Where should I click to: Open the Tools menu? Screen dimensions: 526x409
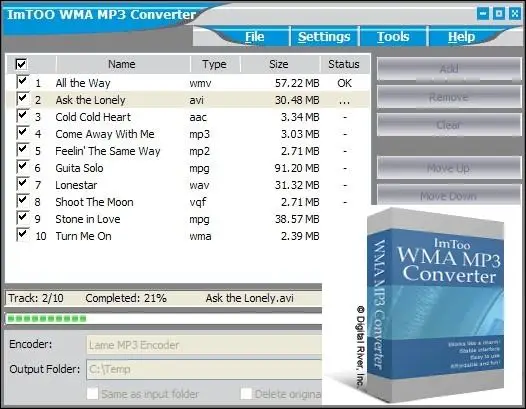coord(393,37)
